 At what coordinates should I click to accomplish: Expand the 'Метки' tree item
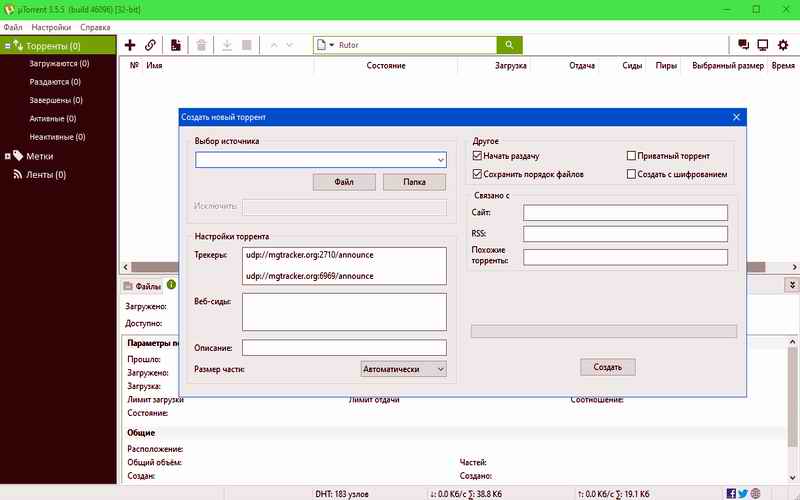click(8, 156)
